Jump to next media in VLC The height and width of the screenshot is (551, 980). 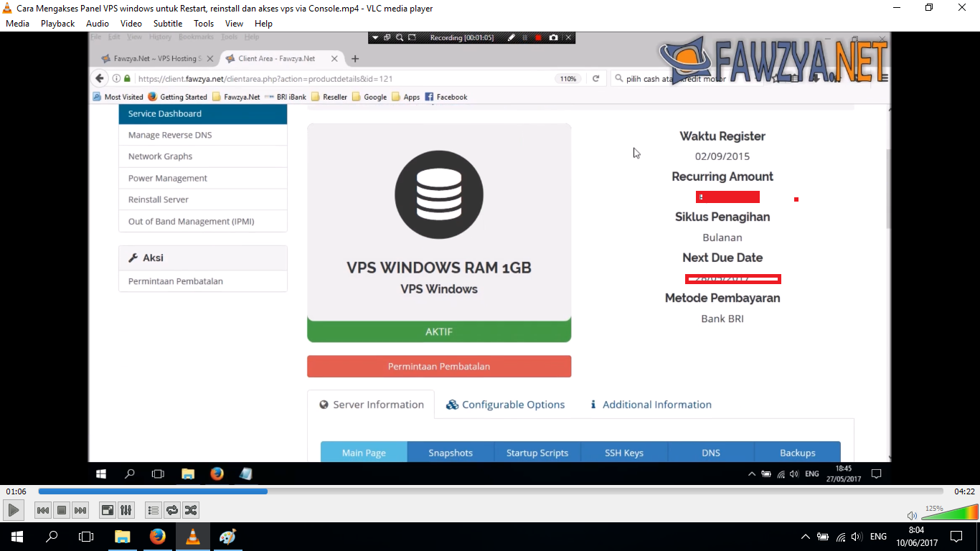click(x=80, y=510)
